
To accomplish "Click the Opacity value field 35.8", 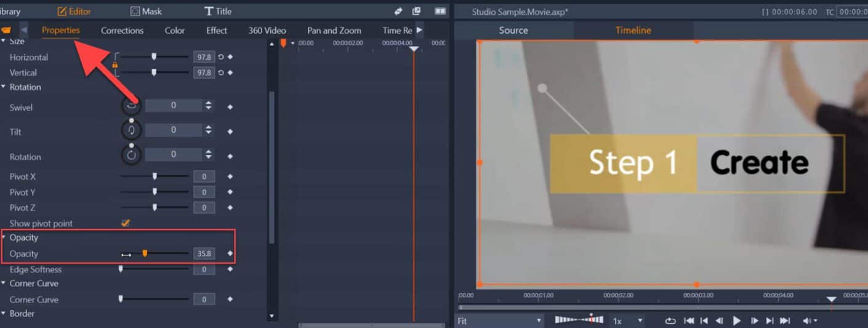I will pyautogui.click(x=204, y=253).
